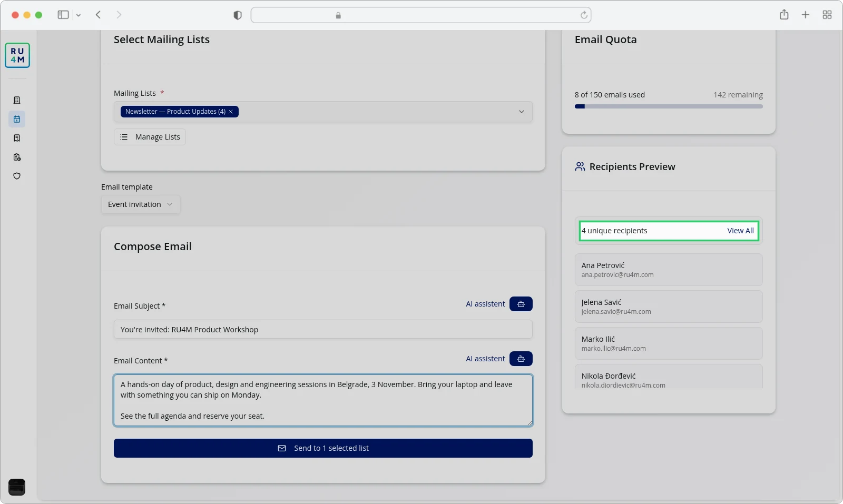Viewport: 843px width, 504px height.
Task: Toggle the browser sidebar panel
Action: [63, 15]
